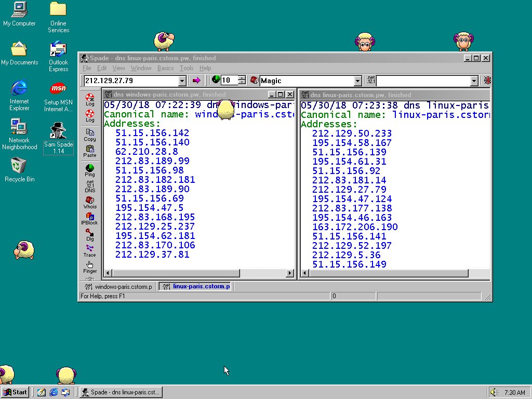
Task: Open the Edit menu
Action: [x=102, y=68]
